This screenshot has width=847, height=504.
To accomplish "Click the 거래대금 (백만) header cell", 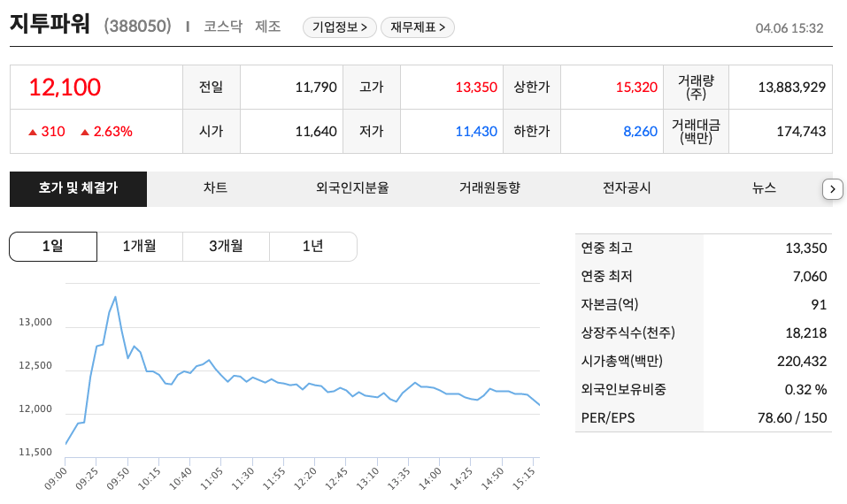I will click(x=696, y=131).
